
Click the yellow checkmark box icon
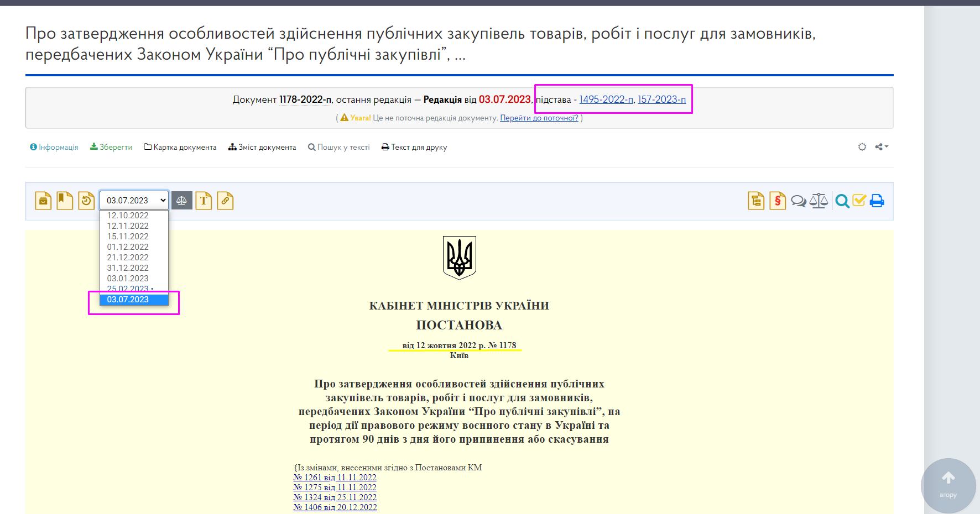point(859,201)
